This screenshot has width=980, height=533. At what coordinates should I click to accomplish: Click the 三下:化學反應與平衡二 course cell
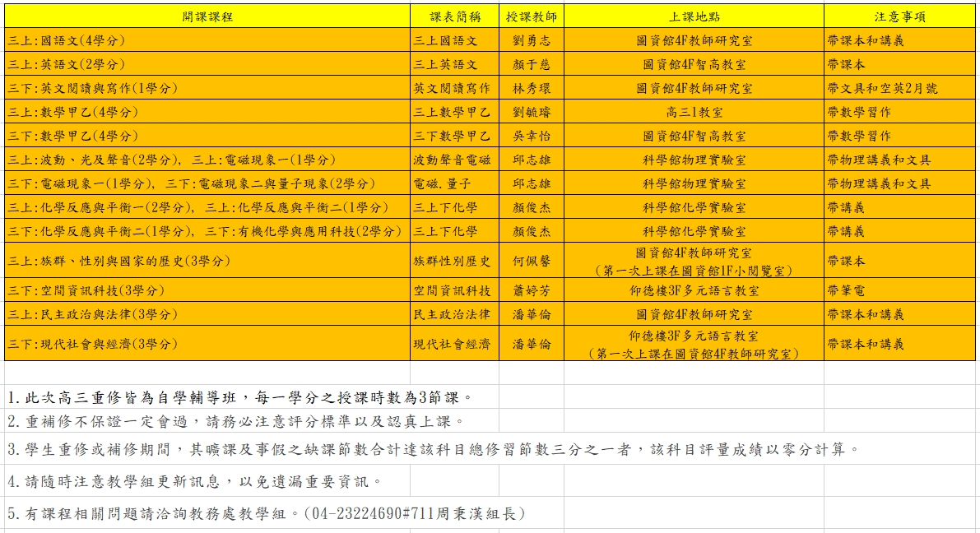tap(207, 230)
